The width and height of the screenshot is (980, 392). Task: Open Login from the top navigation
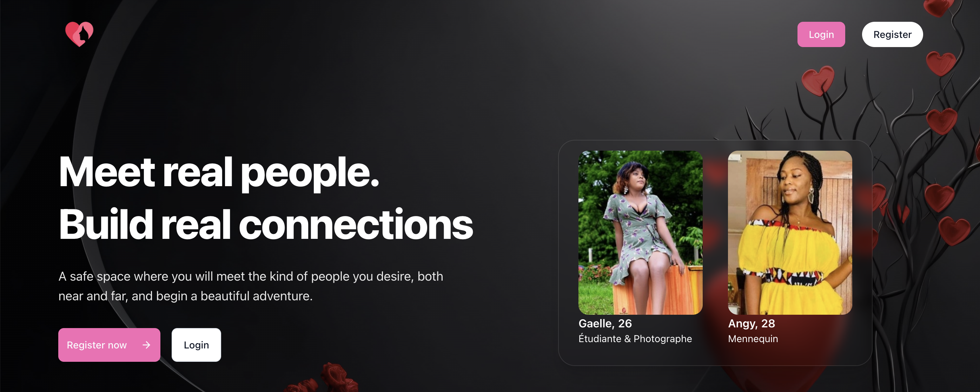[821, 34]
